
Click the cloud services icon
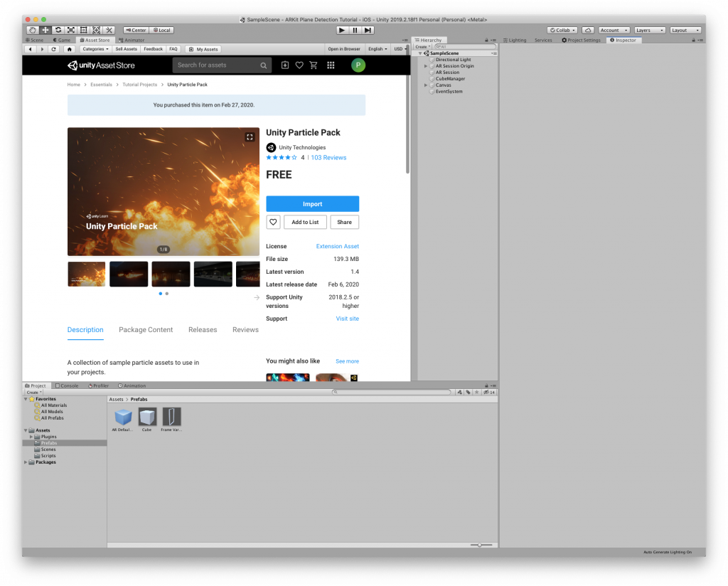click(588, 30)
